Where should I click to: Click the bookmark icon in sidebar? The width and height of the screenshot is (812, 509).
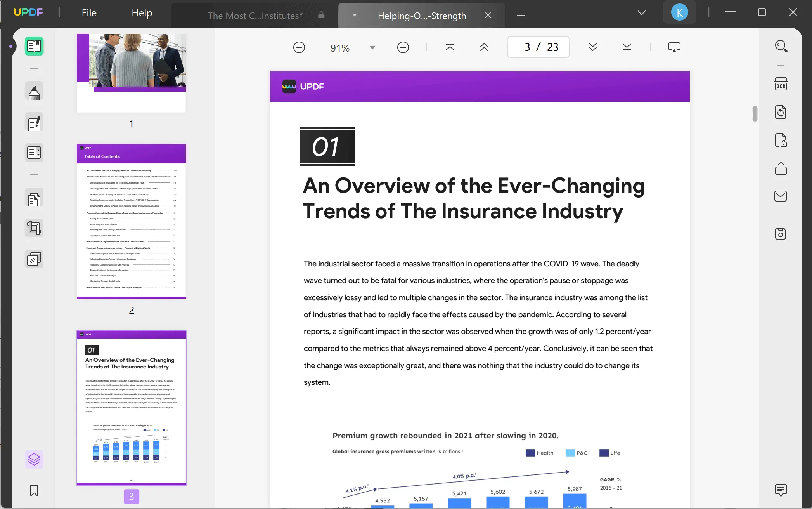coord(33,490)
